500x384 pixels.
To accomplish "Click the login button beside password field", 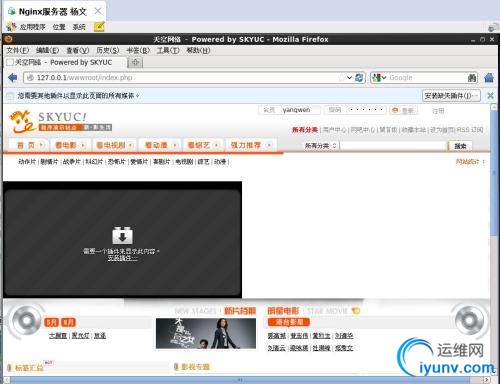I will pos(403,110).
